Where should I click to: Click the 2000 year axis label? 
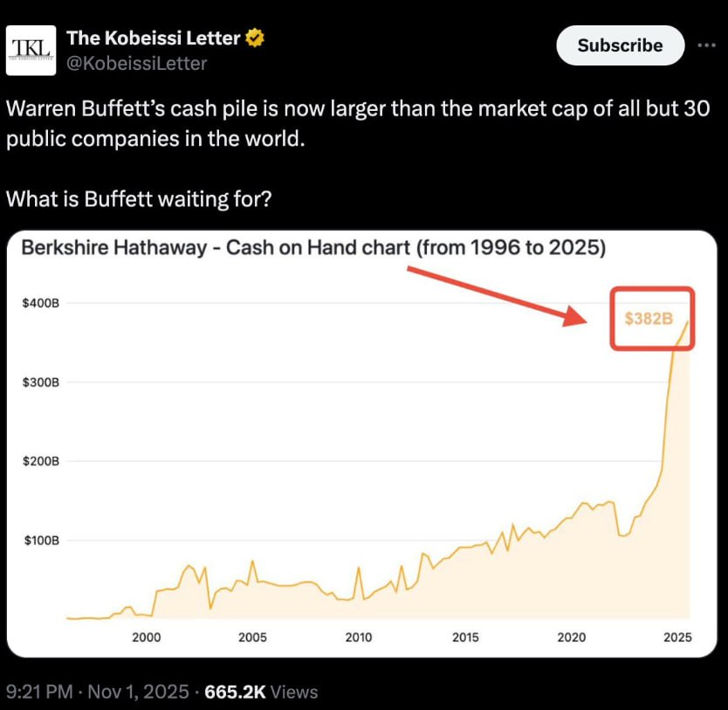pyautogui.click(x=146, y=638)
